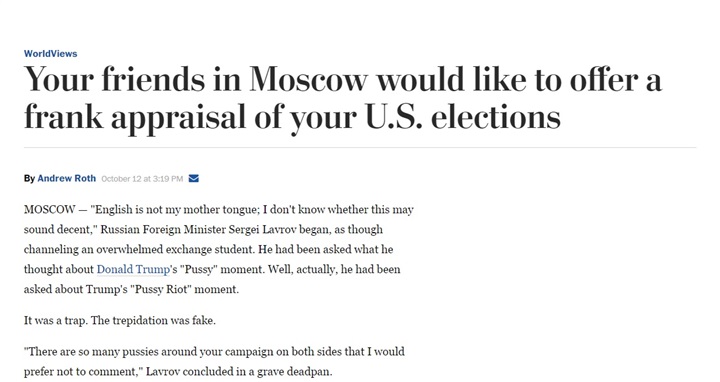Click the word "Moscow" in the headline

click(308, 79)
